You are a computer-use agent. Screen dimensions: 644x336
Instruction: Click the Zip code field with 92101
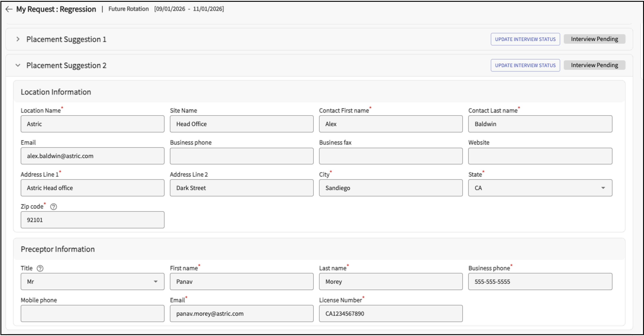click(93, 220)
